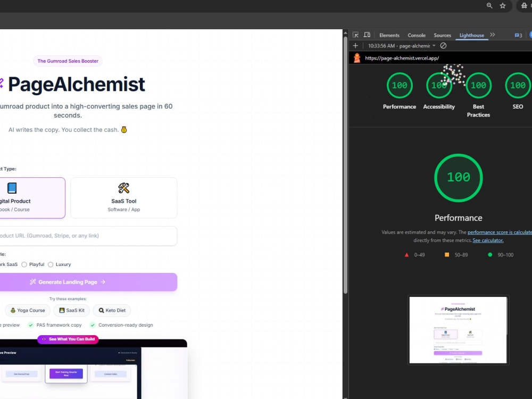Click the blue book icon on Digital Product
Image resolution: width=532 pixels, height=399 pixels.
[x=12, y=188]
